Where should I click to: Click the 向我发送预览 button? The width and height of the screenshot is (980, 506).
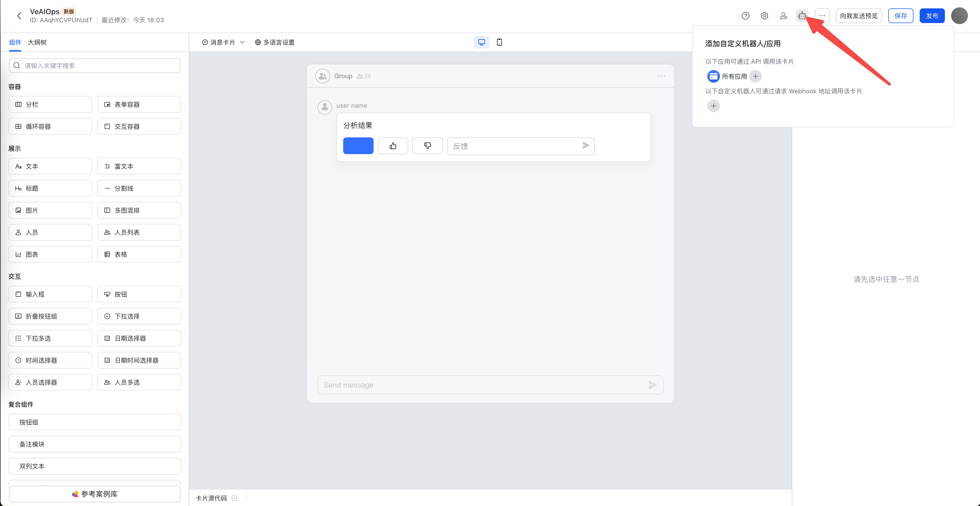coord(858,15)
